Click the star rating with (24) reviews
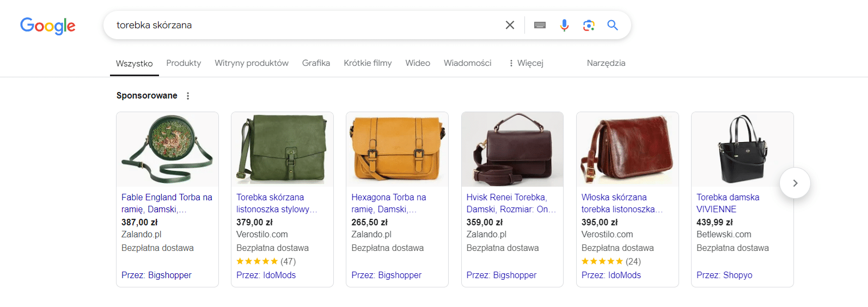868x307 pixels. 611,261
